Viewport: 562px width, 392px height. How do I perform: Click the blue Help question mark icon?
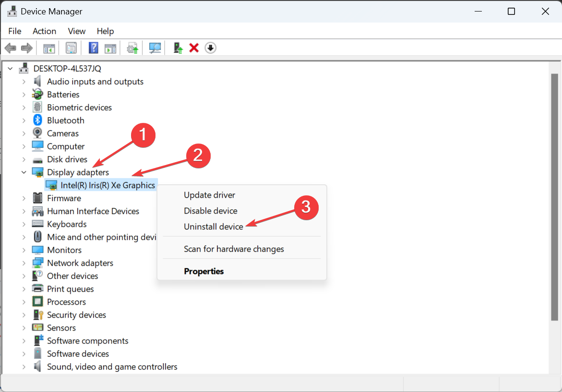click(x=93, y=48)
